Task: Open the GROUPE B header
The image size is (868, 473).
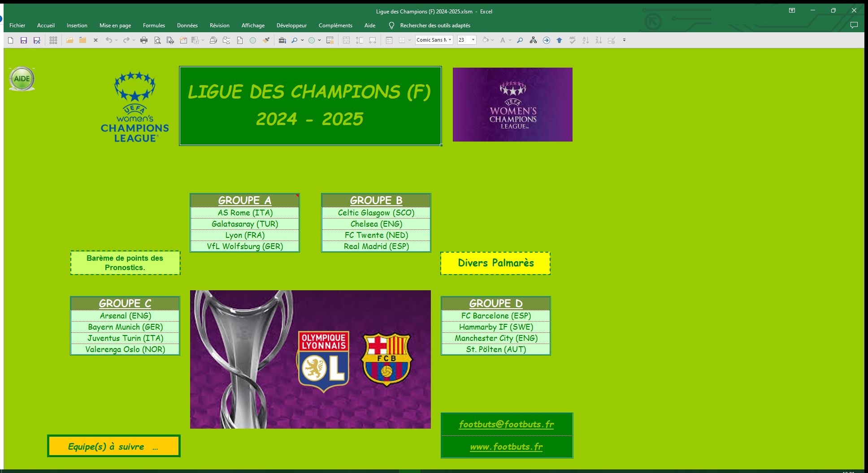Action: [x=376, y=200]
